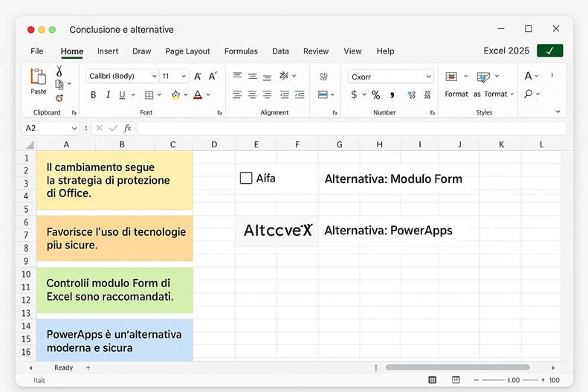Screen dimensions: 588x392
Task: Click the Format Painter icon
Action: tap(59, 97)
